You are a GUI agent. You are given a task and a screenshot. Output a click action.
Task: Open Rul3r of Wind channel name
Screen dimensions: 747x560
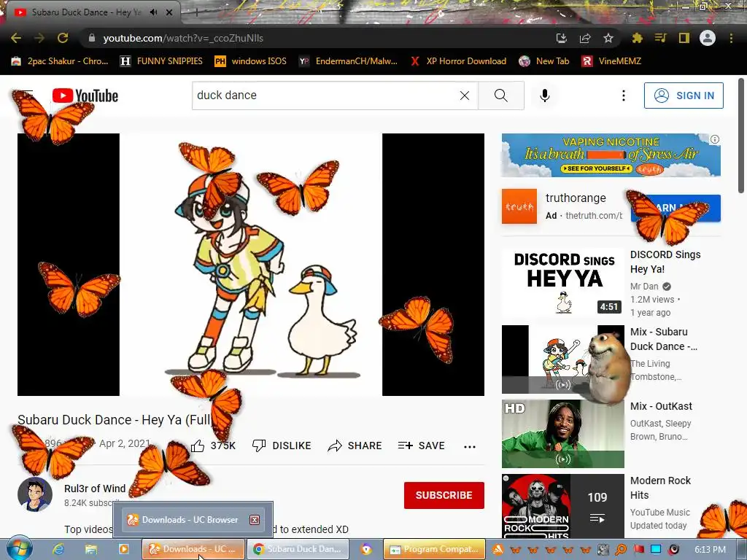pyautogui.click(x=95, y=489)
